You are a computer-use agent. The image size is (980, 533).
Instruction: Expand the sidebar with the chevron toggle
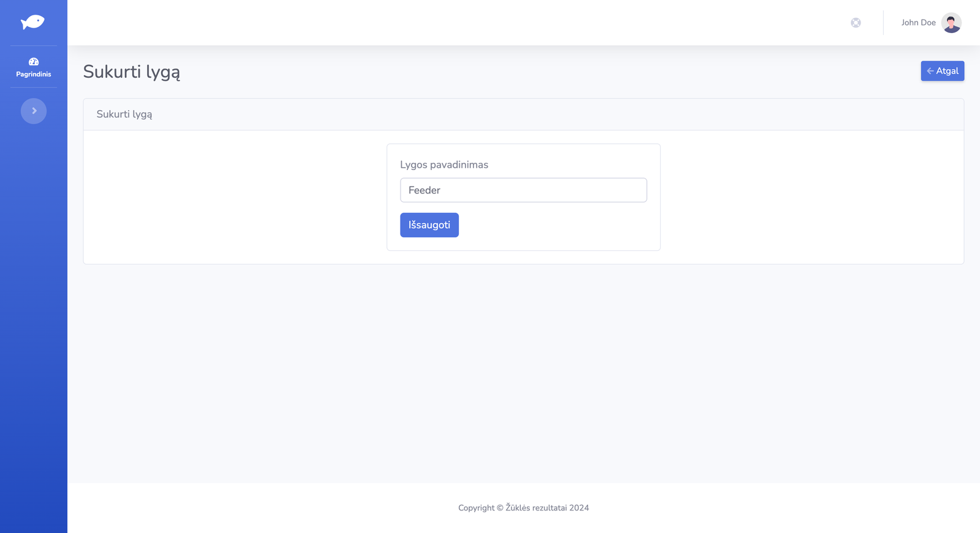(x=34, y=111)
